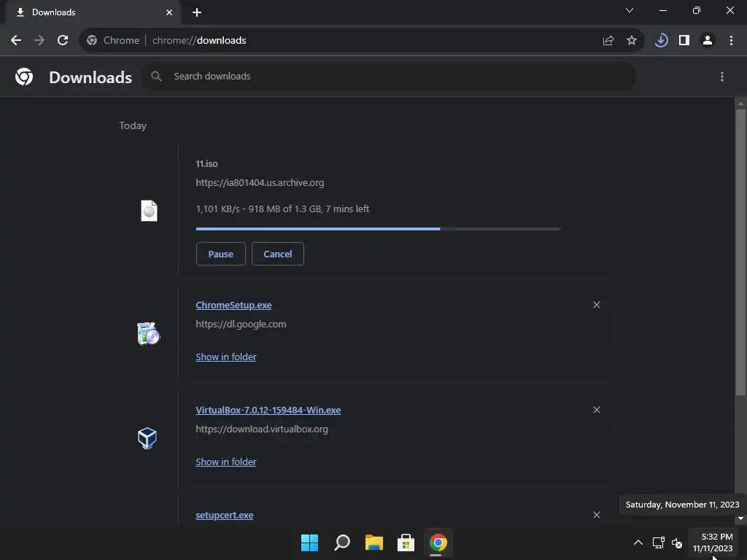The width and height of the screenshot is (747, 560).
Task: Open the ChromeSetup.exe file link
Action: [x=233, y=306]
